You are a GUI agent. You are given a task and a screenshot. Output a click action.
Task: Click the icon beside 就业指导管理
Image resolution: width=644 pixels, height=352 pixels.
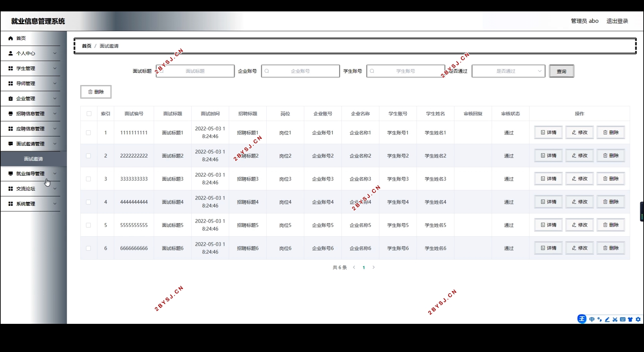coord(11,174)
